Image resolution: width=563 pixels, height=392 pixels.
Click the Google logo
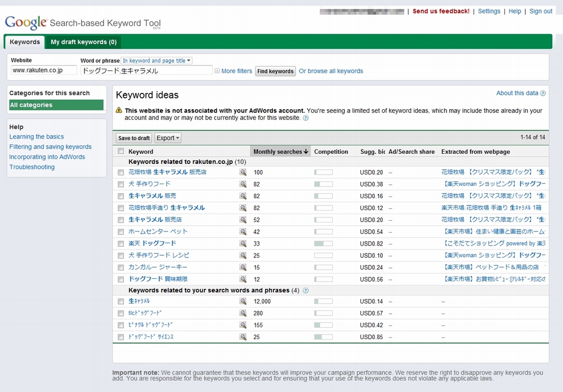26,23
